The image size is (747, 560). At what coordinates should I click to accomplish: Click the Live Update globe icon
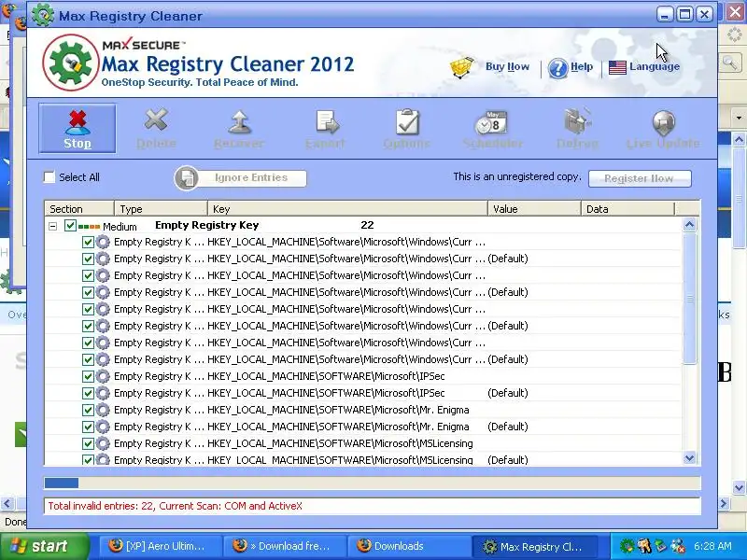point(664,123)
